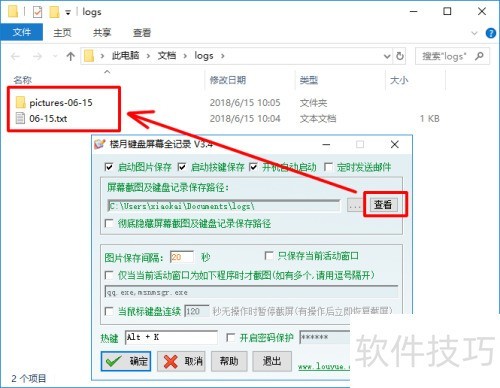This screenshot has width=500, height=388.
Task: Refresh the logs folder view
Action: [400, 56]
